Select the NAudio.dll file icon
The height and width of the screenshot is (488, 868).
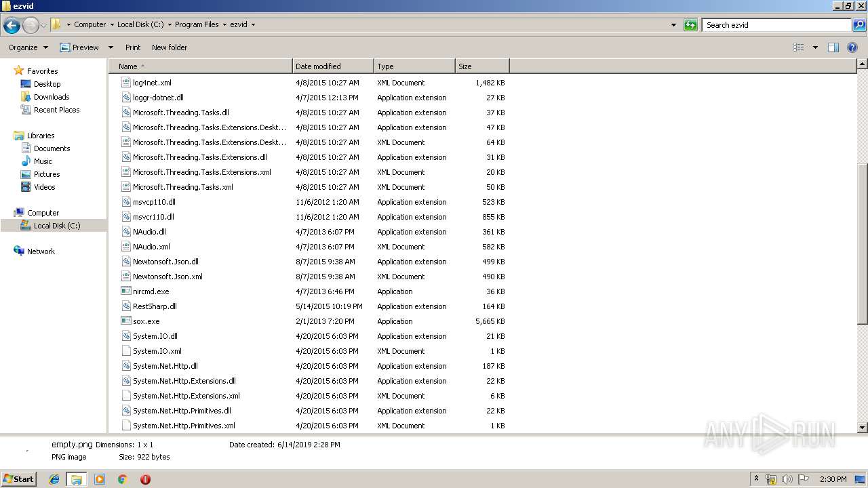125,232
